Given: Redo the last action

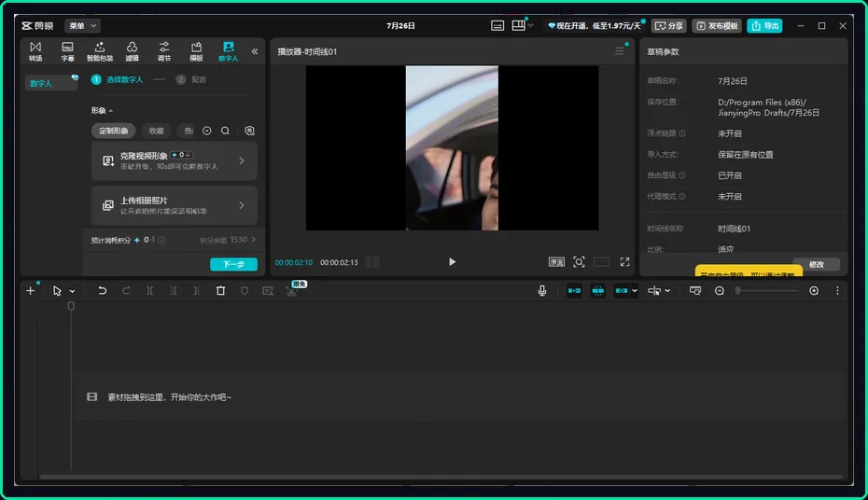Looking at the screenshot, I should click(x=126, y=290).
